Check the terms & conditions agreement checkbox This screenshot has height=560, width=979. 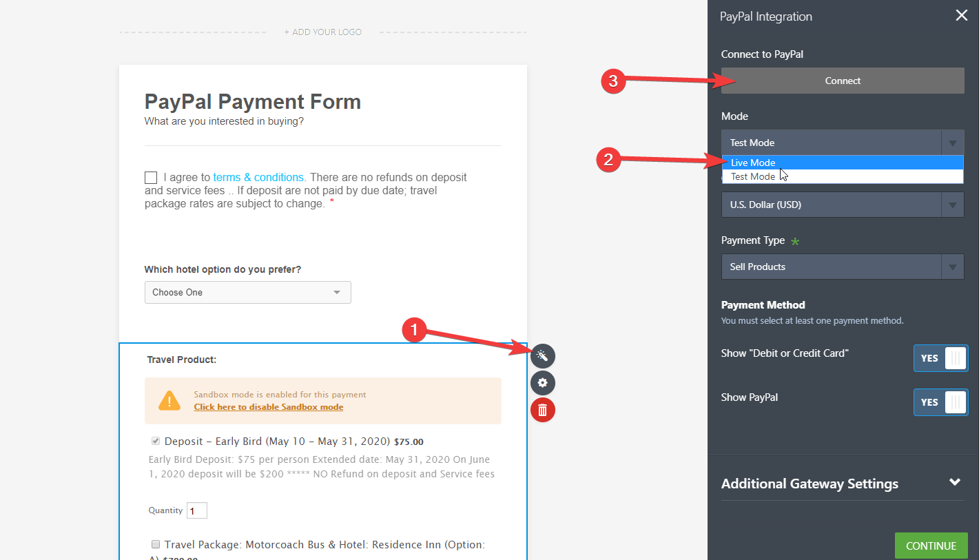click(x=150, y=177)
